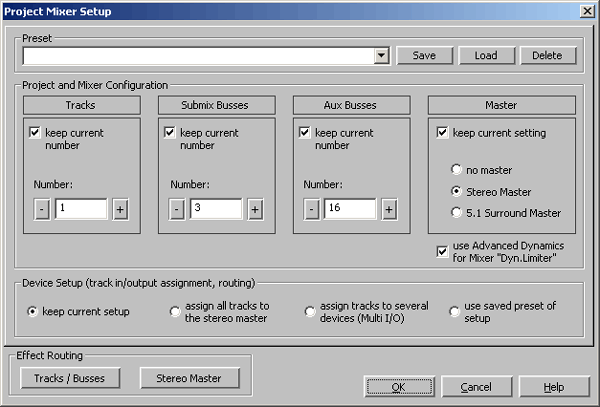Screen dimensions: 600x407
Task: Click the Aux Busses header button
Action: point(351,105)
